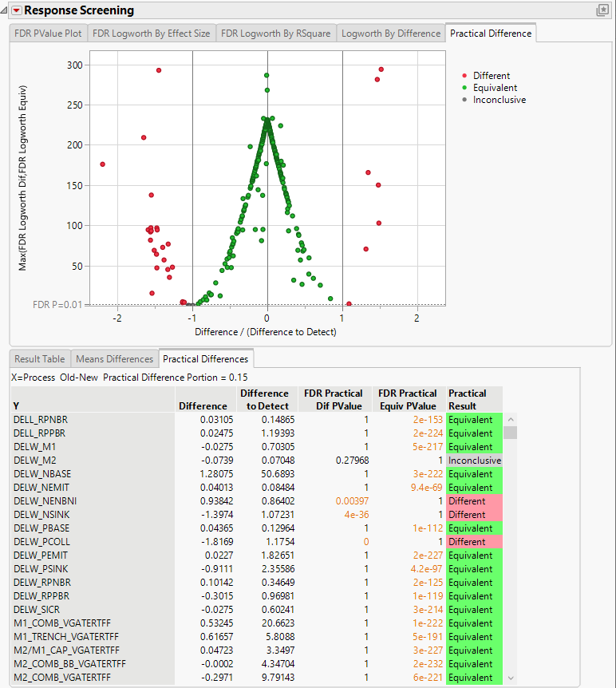Click the panel options icon at top right
Screen dimensions: 616x688
pos(602,10)
